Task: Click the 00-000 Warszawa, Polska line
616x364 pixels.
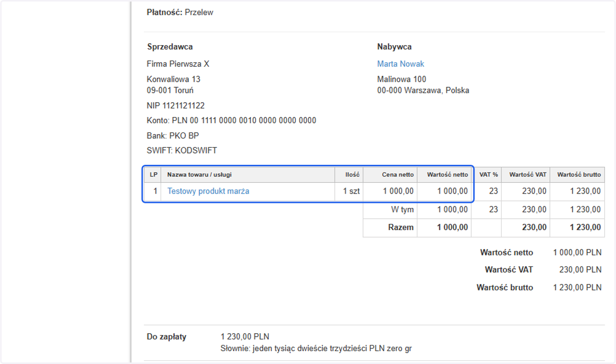Action: [x=423, y=90]
